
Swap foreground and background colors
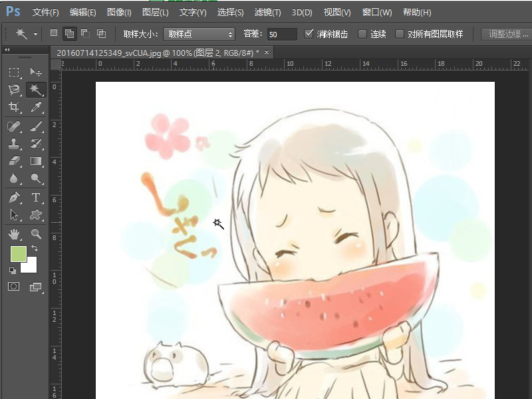(x=35, y=248)
